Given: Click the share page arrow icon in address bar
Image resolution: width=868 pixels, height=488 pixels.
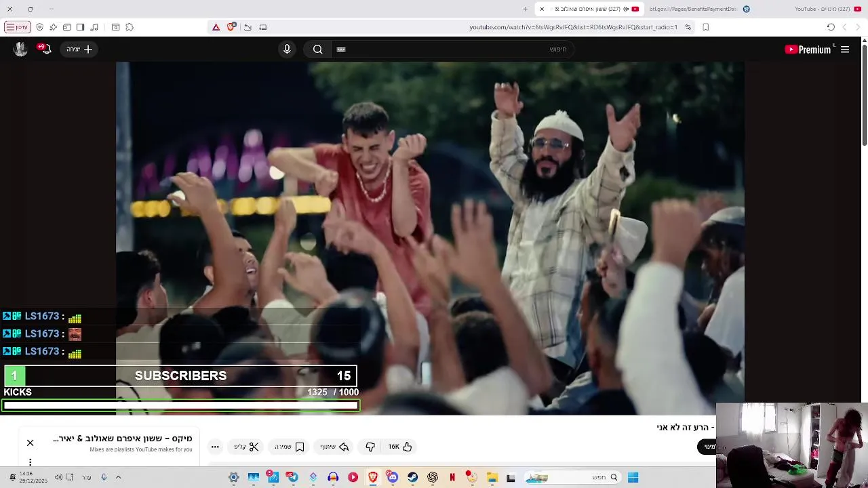Looking at the screenshot, I should click(x=248, y=27).
